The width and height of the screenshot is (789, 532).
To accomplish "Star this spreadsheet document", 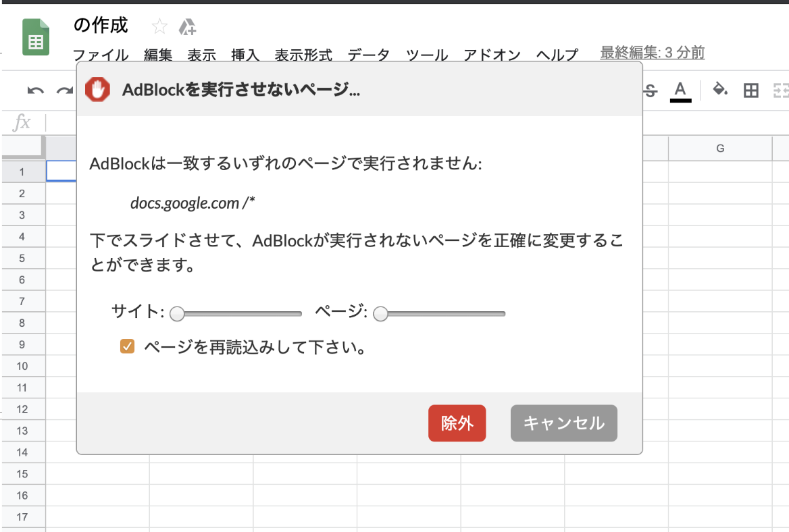I will [x=159, y=26].
